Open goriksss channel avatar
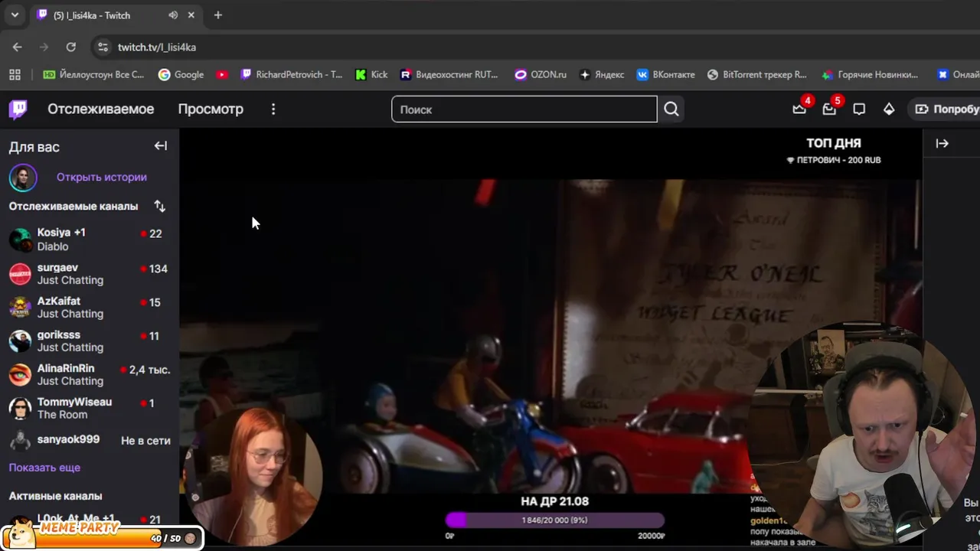Screen dimensions: 980x551 pyautogui.click(x=20, y=341)
